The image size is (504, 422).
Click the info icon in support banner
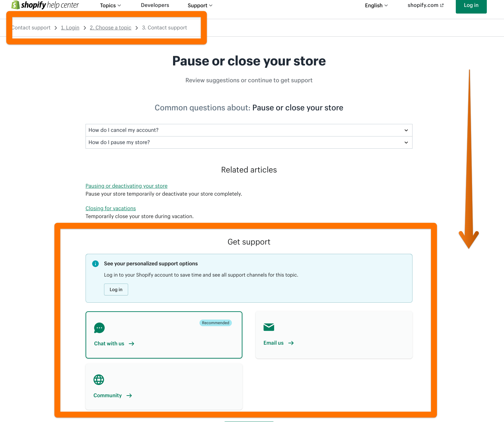(95, 264)
